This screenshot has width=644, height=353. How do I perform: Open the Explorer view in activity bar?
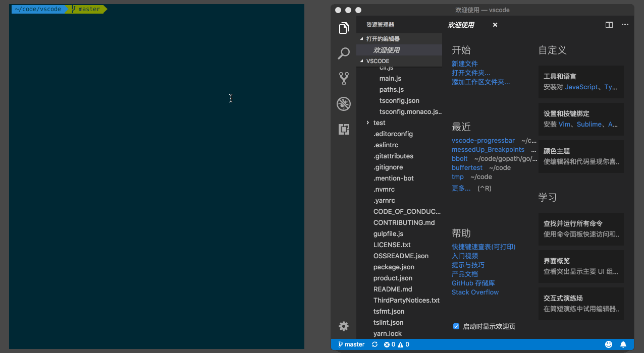click(x=344, y=28)
